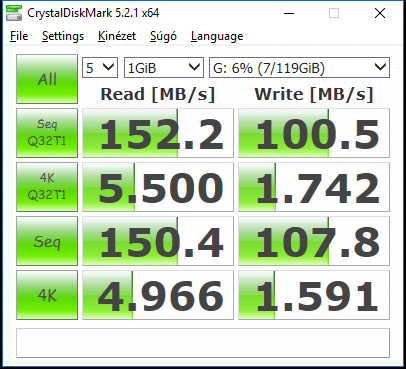The height and width of the screenshot is (369, 406).
Task: Start the 4K Q32T1 test
Action: pyautogui.click(x=47, y=187)
